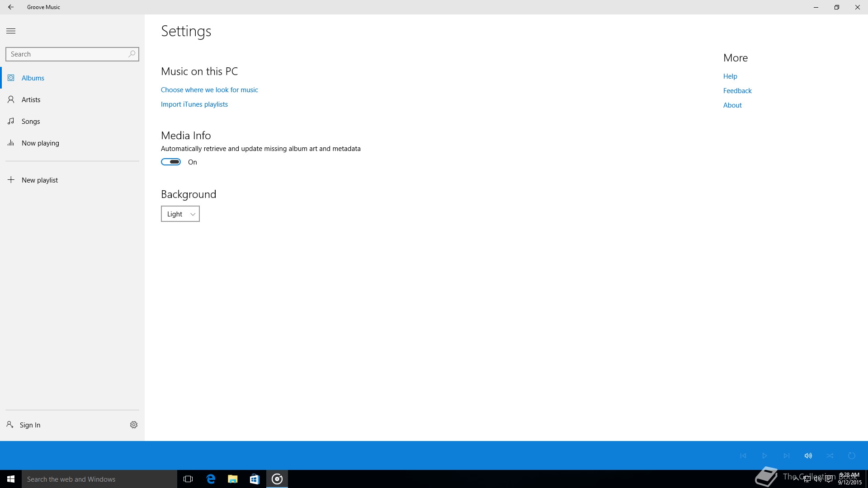Open the About link

[732, 105]
